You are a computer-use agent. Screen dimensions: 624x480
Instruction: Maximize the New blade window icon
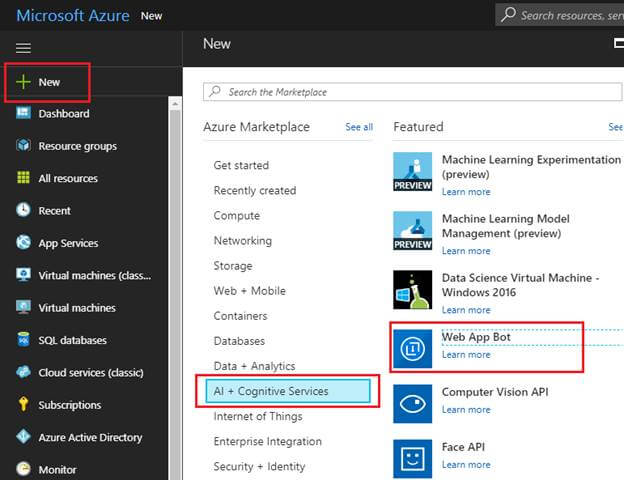[619, 43]
